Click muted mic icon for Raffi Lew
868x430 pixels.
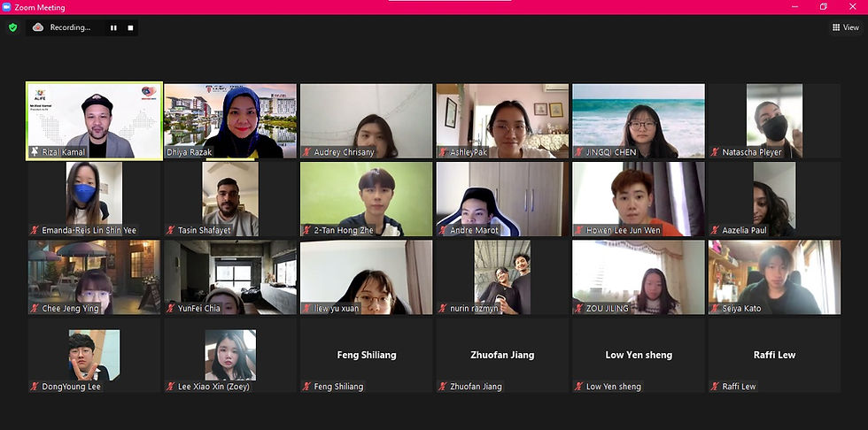pos(715,387)
